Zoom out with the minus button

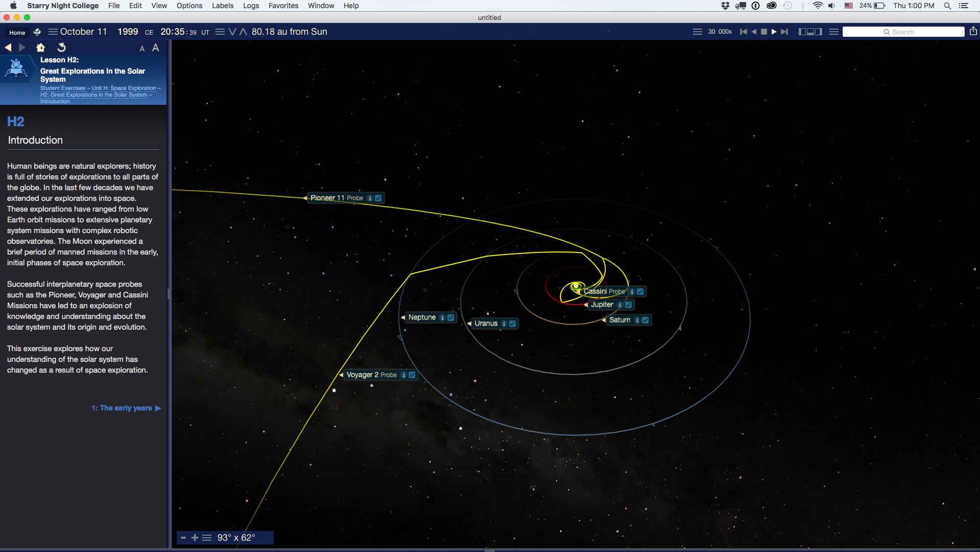pos(183,538)
